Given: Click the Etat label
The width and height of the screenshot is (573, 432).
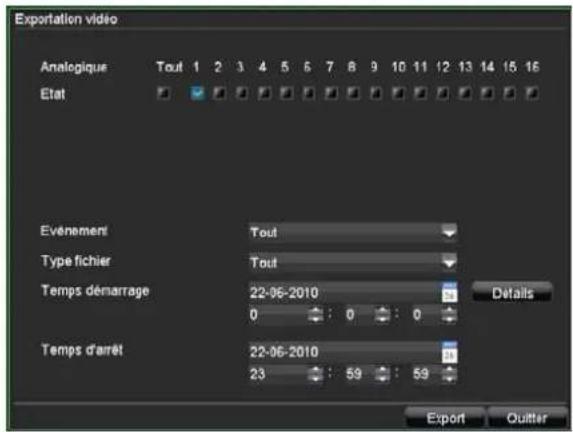Looking at the screenshot, I should click(x=53, y=94).
